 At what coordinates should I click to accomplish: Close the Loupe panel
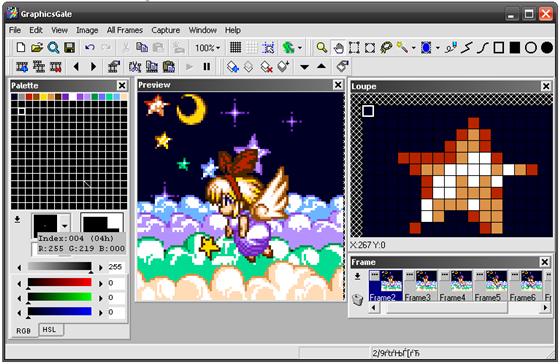546,86
